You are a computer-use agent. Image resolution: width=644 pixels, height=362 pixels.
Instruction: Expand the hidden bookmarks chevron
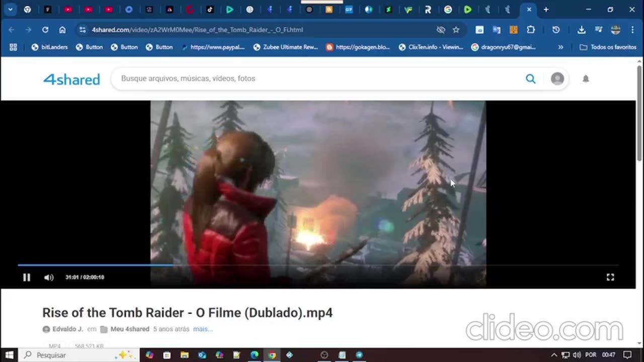[x=560, y=47]
